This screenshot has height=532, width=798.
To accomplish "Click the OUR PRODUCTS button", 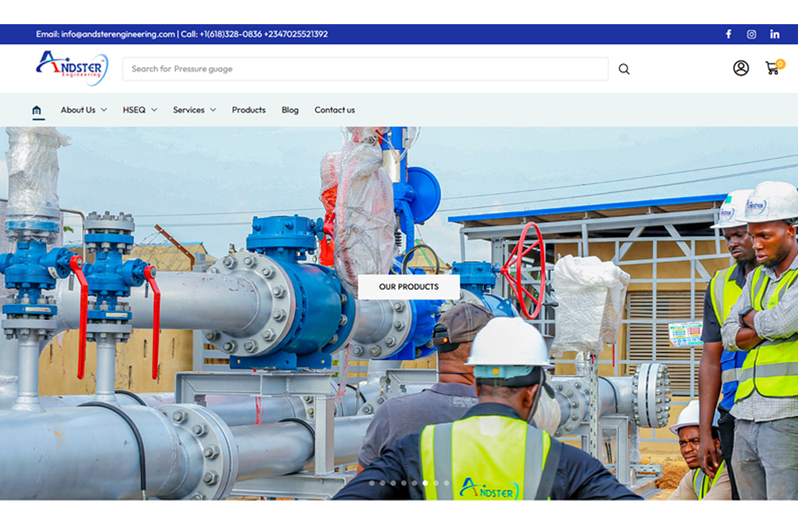I will [x=408, y=287].
